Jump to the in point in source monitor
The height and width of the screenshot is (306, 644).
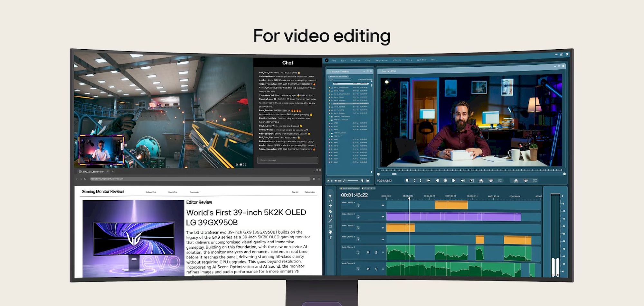(x=428, y=181)
